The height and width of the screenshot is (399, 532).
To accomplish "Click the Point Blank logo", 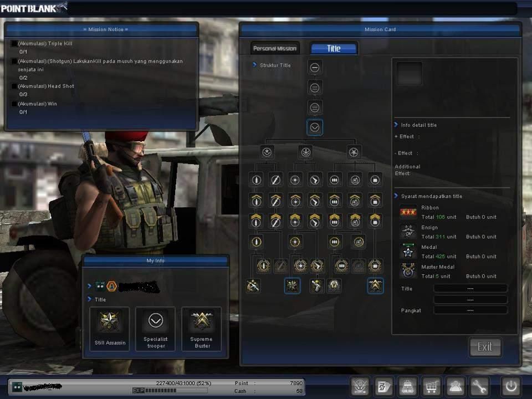I will click(34, 8).
